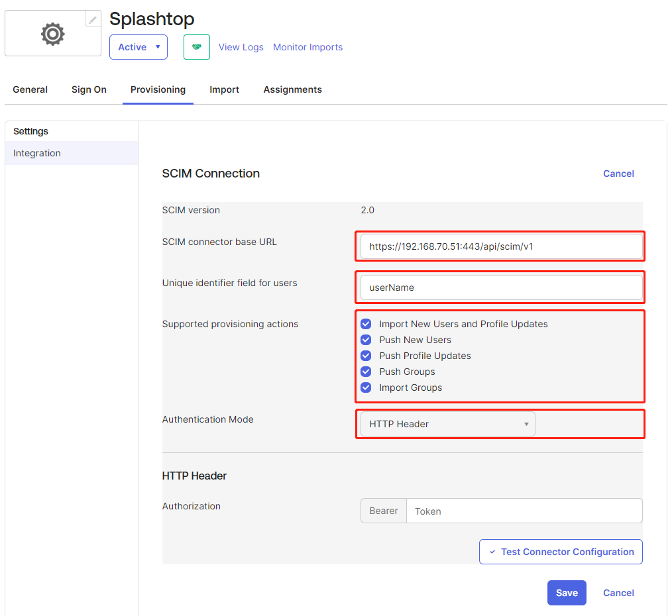Image resolution: width=672 pixels, height=616 pixels.
Task: Disable the Push Groups checkbox
Action: [366, 372]
